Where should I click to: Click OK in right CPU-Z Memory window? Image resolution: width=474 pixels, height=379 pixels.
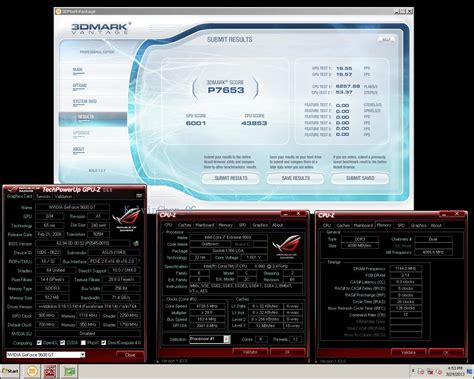coord(446,352)
